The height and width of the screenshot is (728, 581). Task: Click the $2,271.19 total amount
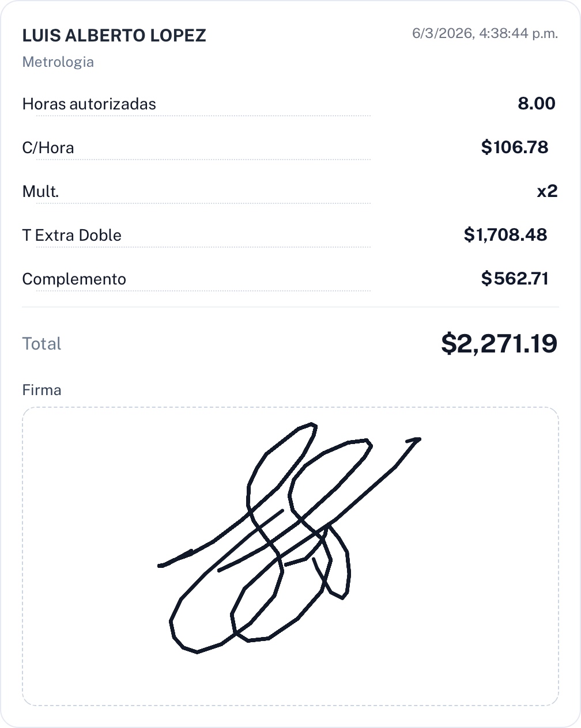[499, 343]
